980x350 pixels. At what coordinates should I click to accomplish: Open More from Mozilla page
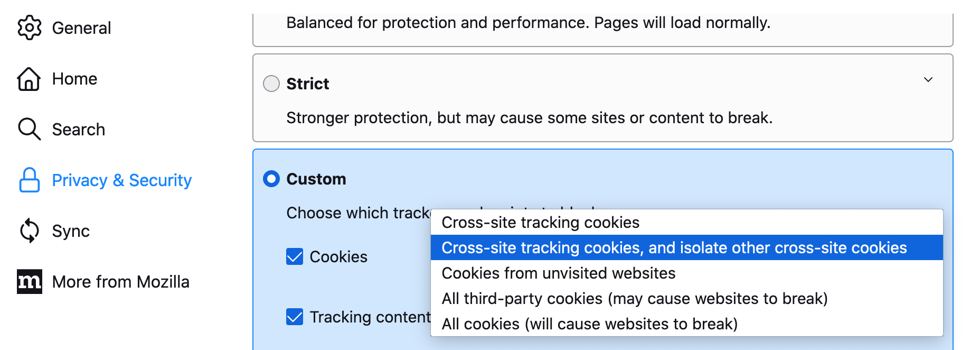[120, 281]
